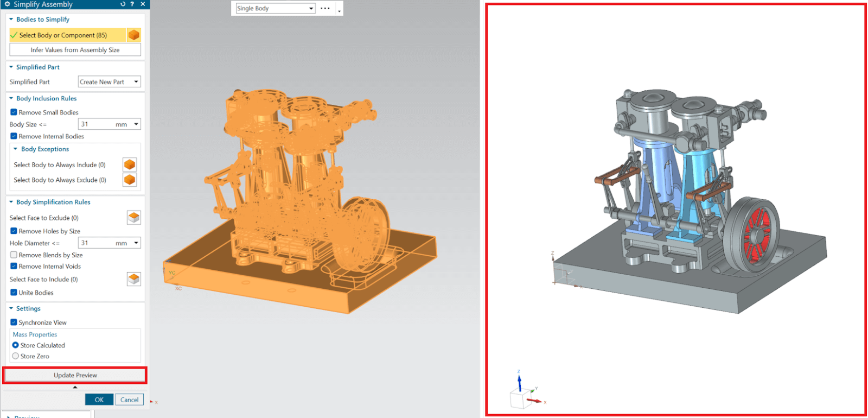Image resolution: width=868 pixels, height=418 pixels.
Task: Open the Simplified Part Create New Part dropdown
Action: 109,82
